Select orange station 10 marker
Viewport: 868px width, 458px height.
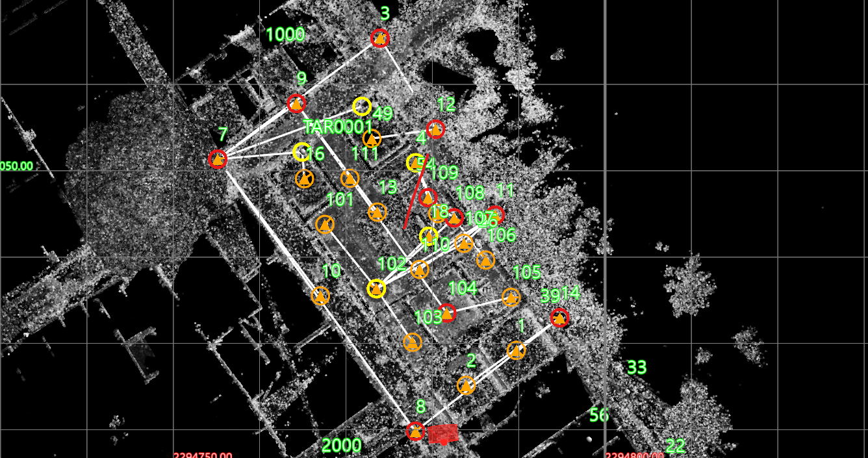[320, 296]
